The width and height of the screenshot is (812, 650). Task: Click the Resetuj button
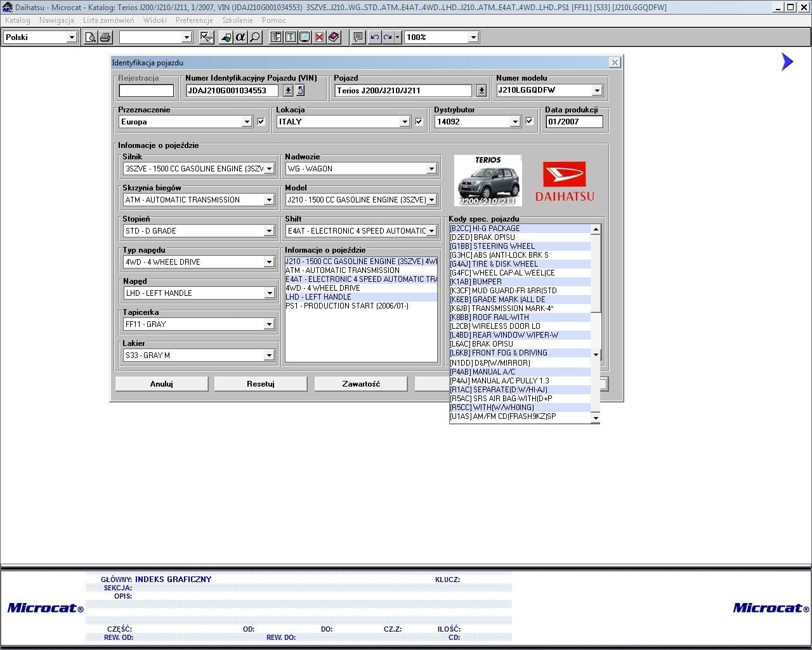tap(261, 384)
